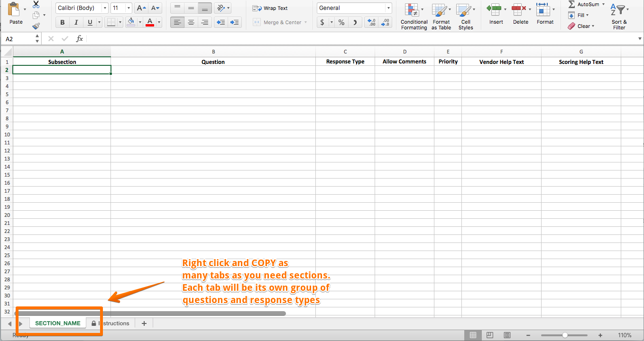
Task: Select the SECTION_NAME sheet tab
Action: click(x=57, y=323)
